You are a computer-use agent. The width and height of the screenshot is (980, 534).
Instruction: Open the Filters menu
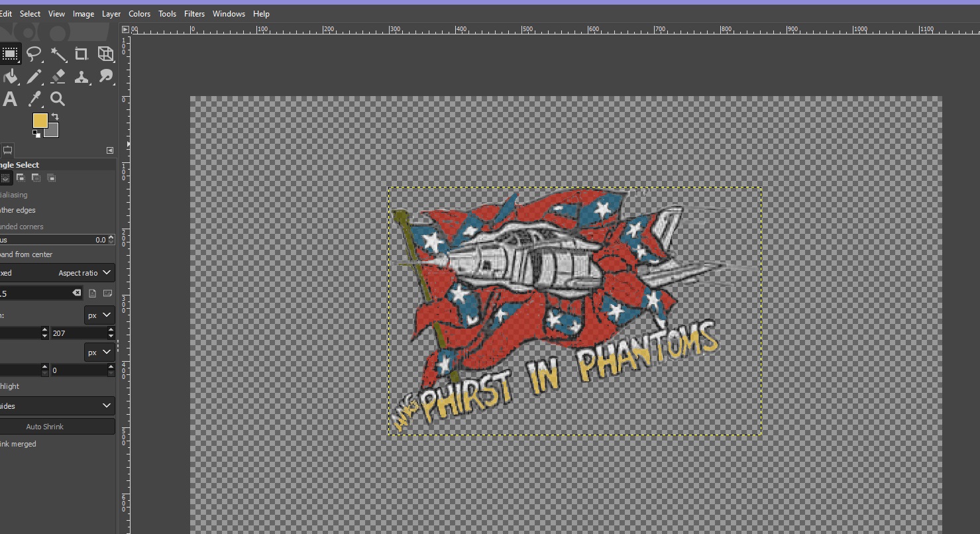194,13
